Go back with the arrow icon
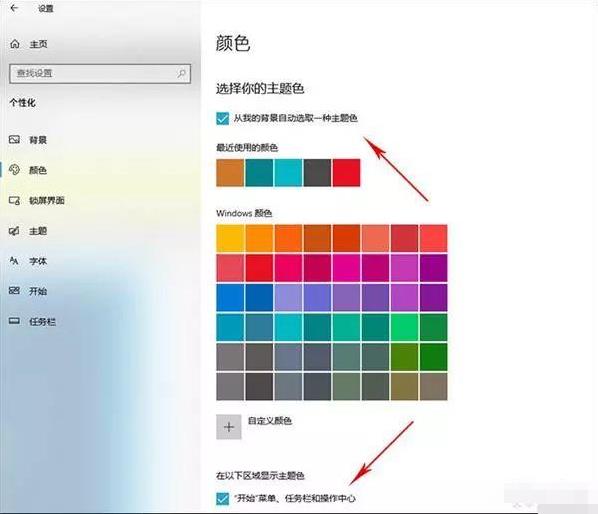Viewport: 598px width, 514px height. (x=14, y=8)
